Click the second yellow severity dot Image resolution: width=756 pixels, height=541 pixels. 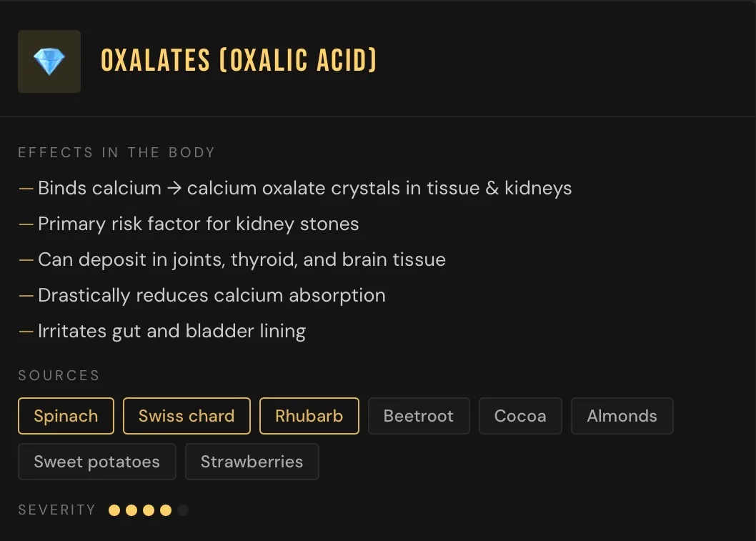tap(131, 510)
